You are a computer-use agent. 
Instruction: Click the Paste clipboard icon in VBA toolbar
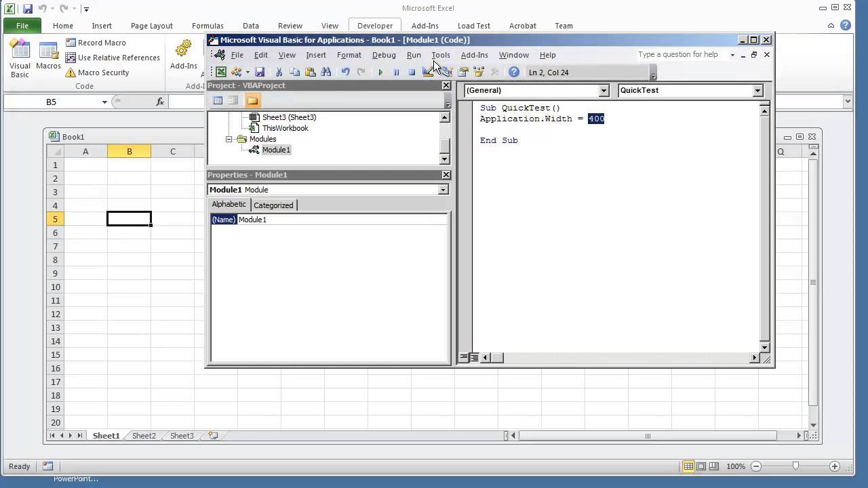(310, 72)
